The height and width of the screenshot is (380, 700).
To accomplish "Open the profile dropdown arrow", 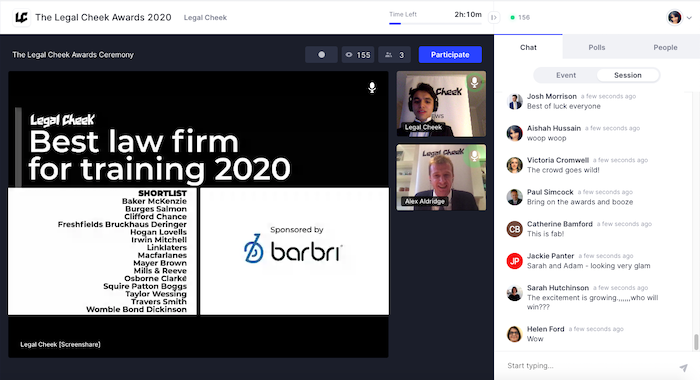I will pyautogui.click(x=689, y=18).
